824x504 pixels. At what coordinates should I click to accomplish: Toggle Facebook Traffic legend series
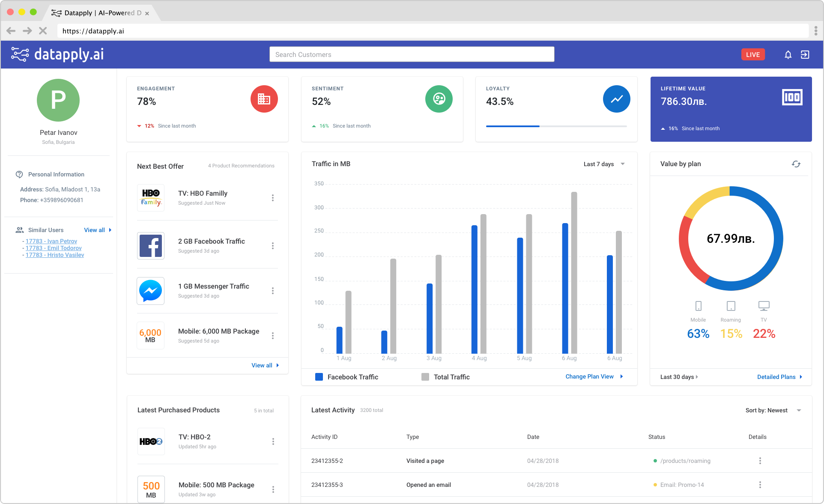point(347,377)
